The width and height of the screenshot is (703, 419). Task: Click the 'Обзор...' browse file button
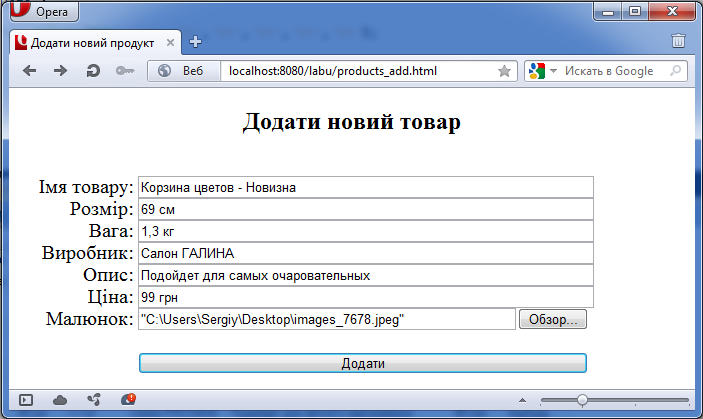[553, 319]
